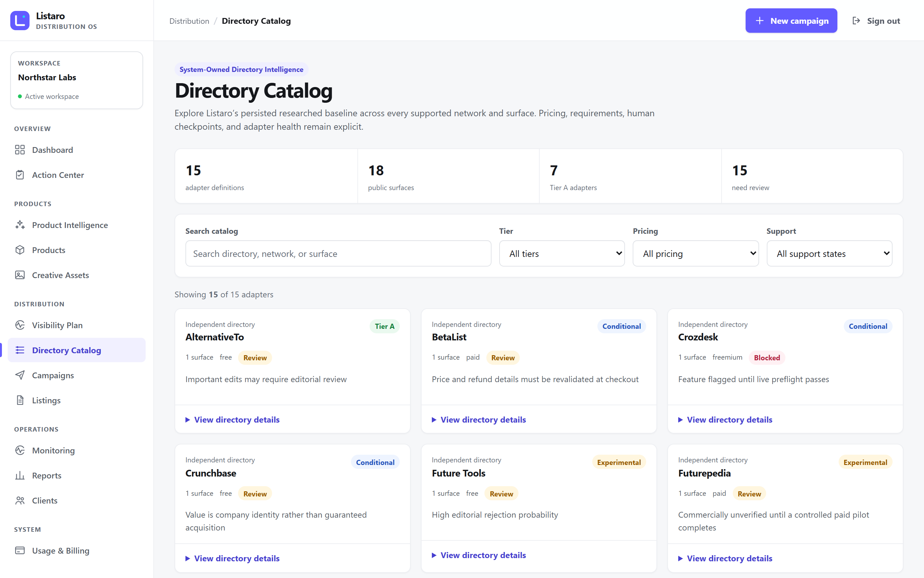Click the Usage & Billing card icon
The image size is (924, 578).
tap(20, 550)
